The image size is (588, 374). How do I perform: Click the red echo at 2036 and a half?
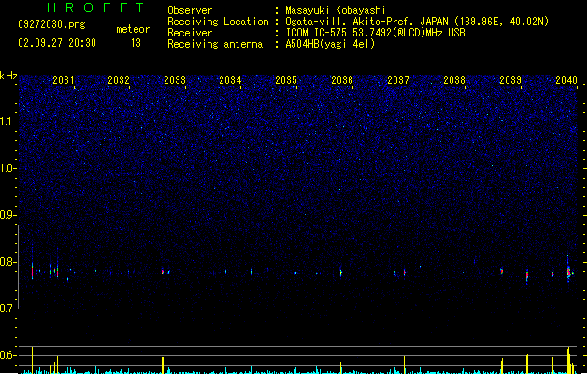pos(366,271)
